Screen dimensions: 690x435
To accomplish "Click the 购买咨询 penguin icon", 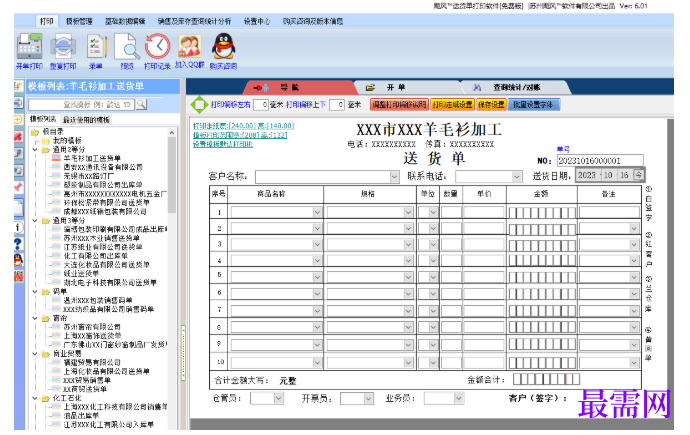I will coord(223,46).
